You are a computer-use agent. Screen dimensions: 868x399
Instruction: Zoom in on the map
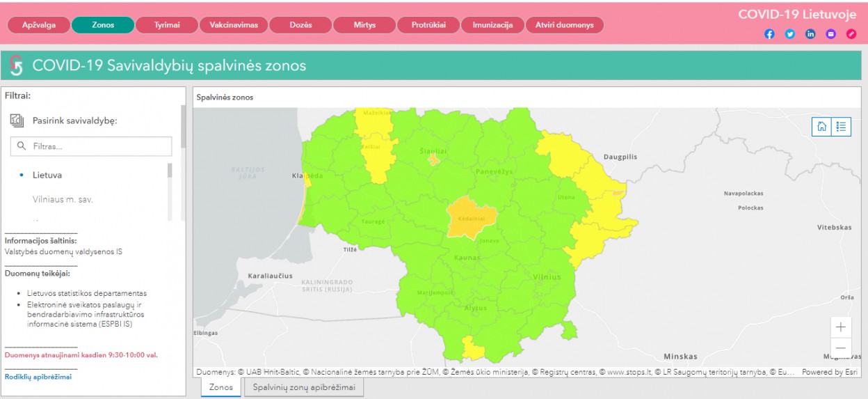tap(841, 327)
